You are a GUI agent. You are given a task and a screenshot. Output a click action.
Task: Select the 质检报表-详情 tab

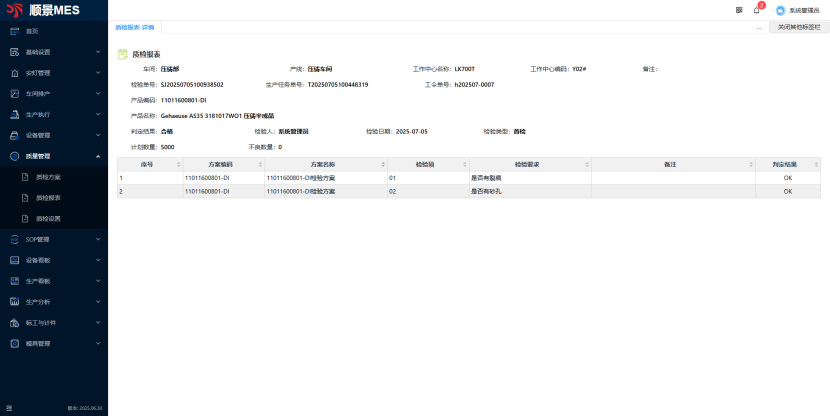(135, 27)
